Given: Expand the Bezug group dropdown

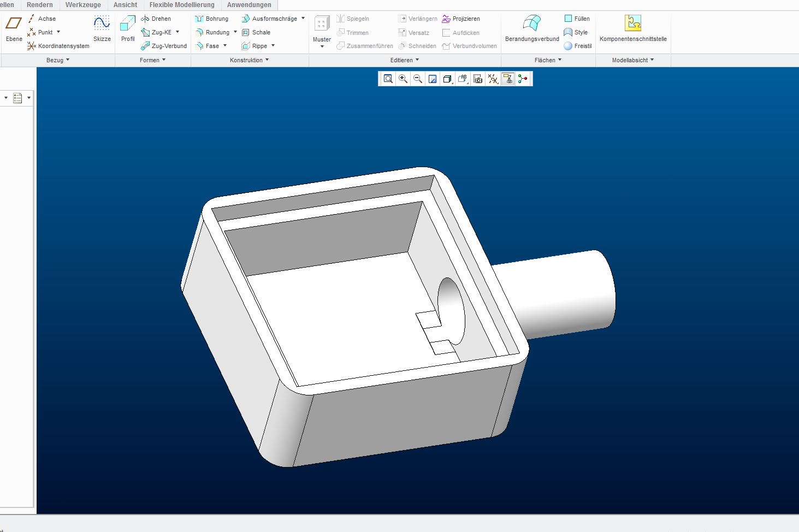Looking at the screenshot, I should [58, 60].
